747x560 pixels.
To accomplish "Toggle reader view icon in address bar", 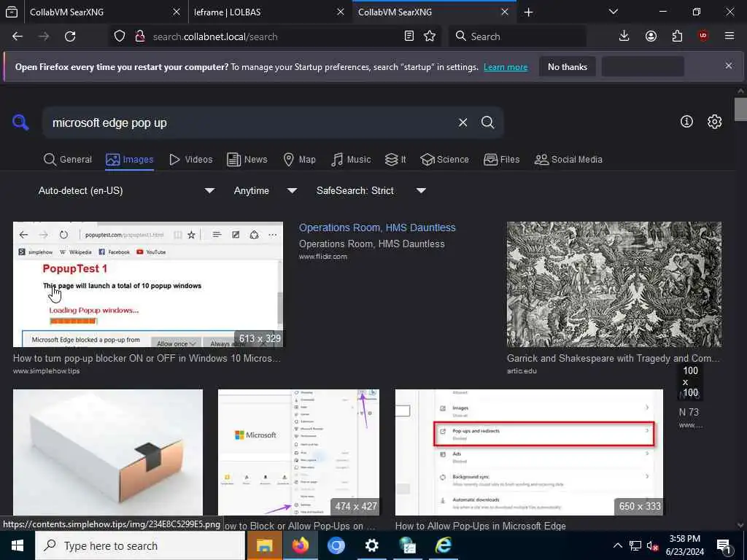I will pyautogui.click(x=409, y=36).
